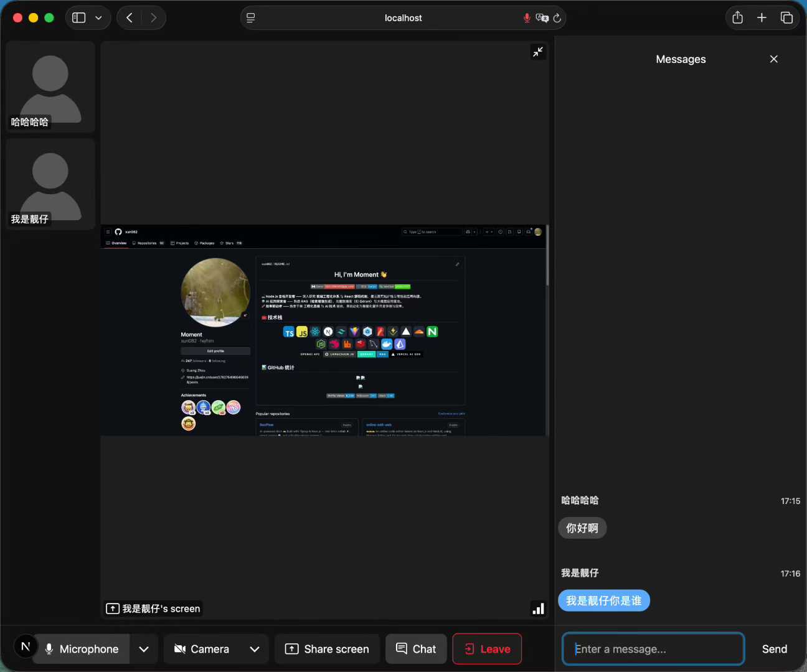The image size is (807, 672).
Task: Click your avatar initial N in the control bar
Action: pyautogui.click(x=25, y=646)
